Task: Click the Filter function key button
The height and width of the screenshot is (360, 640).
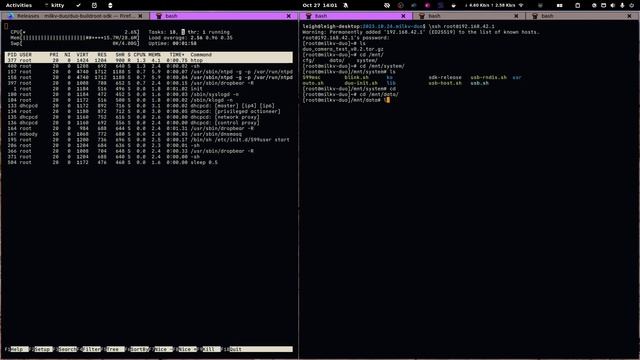Action: [91, 349]
